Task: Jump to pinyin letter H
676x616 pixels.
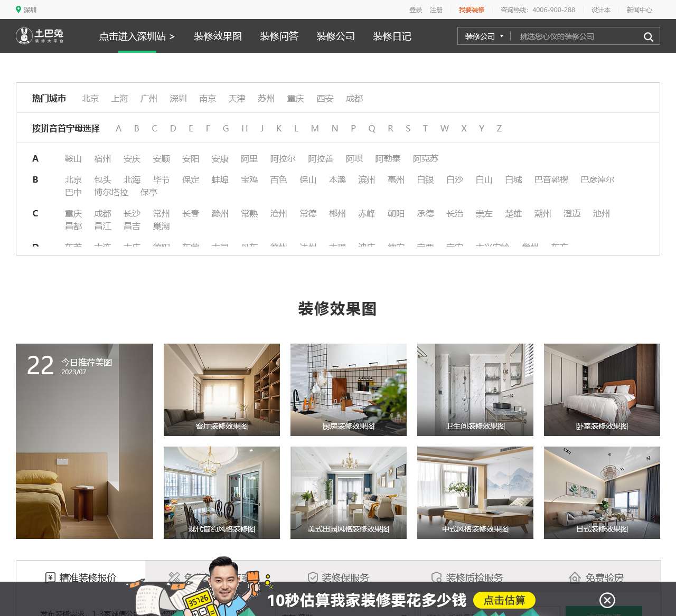Action: click(245, 128)
